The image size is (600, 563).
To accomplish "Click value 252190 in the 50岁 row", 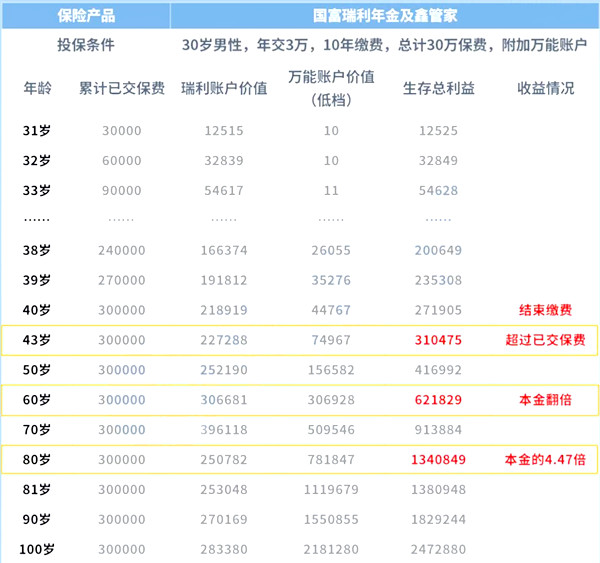I will pyautogui.click(x=224, y=370).
